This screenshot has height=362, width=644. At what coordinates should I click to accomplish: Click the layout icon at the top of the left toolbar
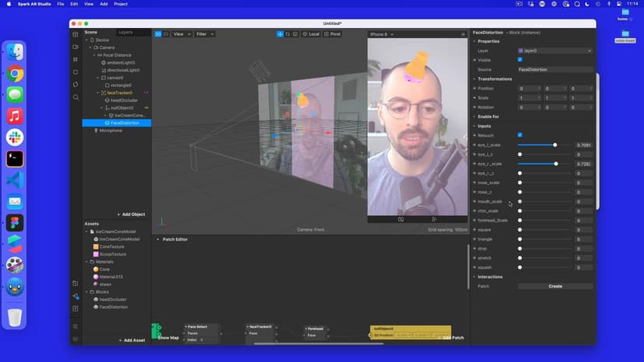(75, 34)
